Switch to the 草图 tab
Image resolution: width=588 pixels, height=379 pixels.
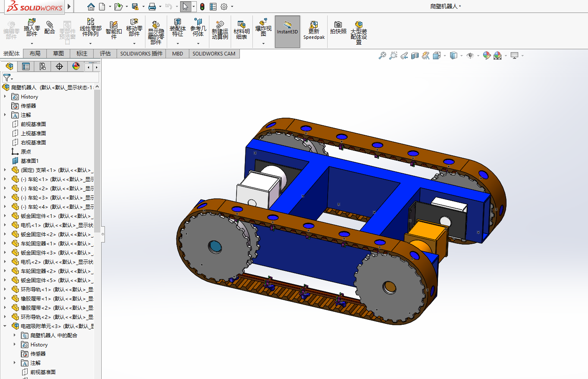point(59,53)
